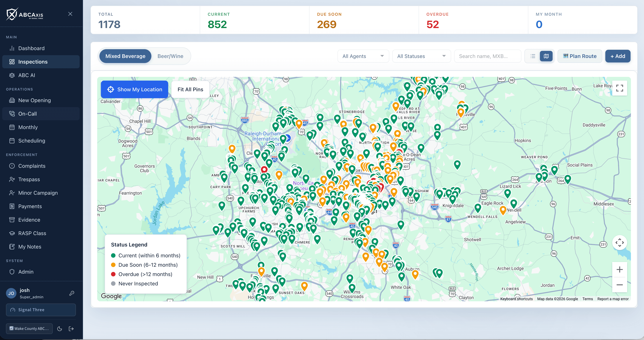The height and width of the screenshot is (340, 644).
Task: Click the Search name, MXB field
Action: 488,56
